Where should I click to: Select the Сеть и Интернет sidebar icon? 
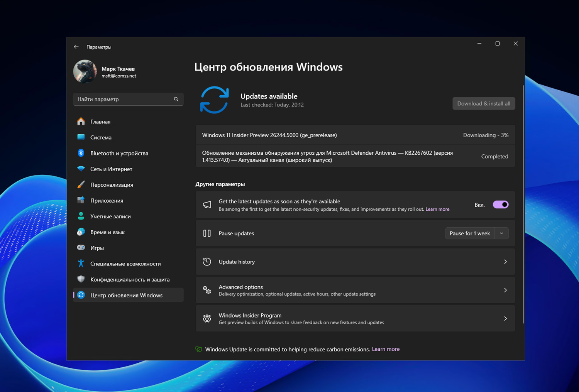point(81,169)
